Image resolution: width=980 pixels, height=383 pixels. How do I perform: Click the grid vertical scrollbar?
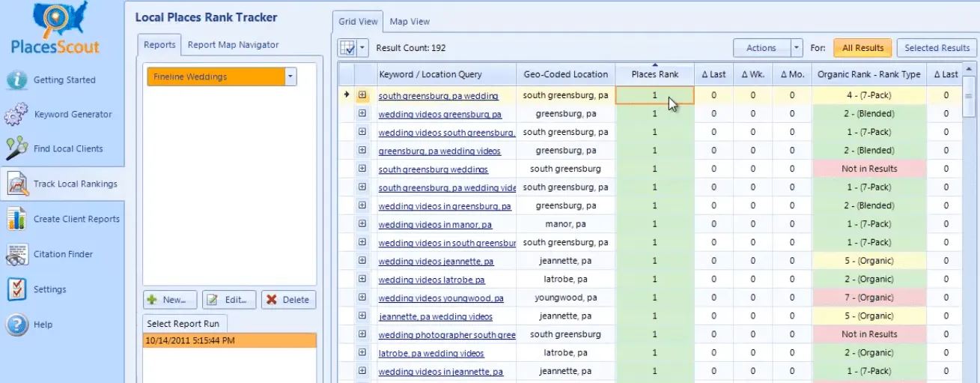[969, 225]
